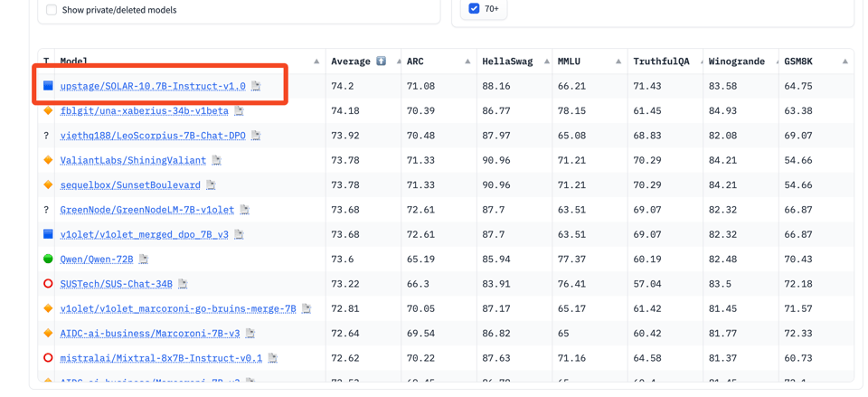Open the upstage/SOLAR-10.7B-Instruct-v1.0 model link

[153, 86]
